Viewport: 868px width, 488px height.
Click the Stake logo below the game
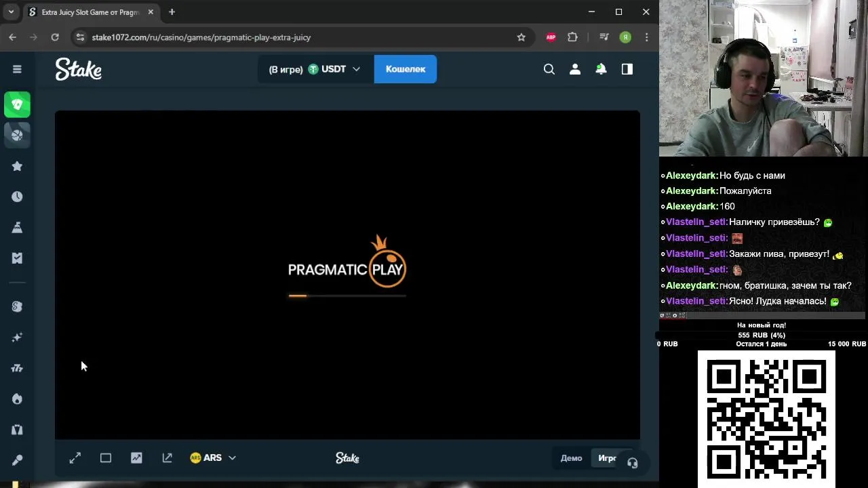347,458
